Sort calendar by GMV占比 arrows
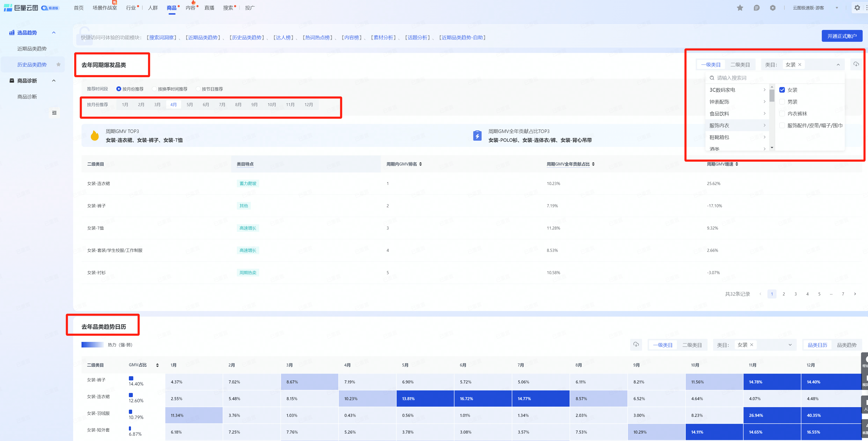868x441 pixels. (157, 365)
